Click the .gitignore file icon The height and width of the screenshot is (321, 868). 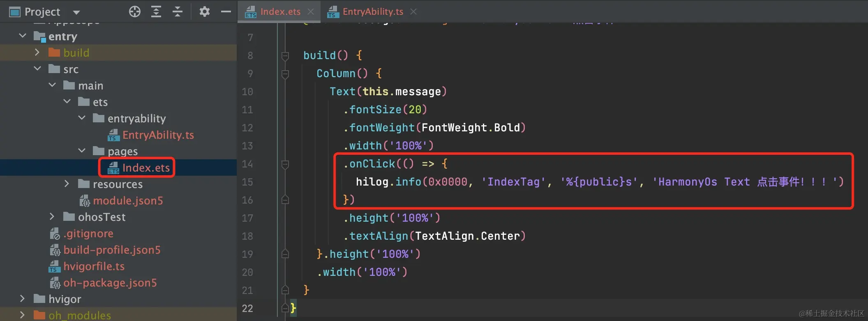(x=55, y=234)
